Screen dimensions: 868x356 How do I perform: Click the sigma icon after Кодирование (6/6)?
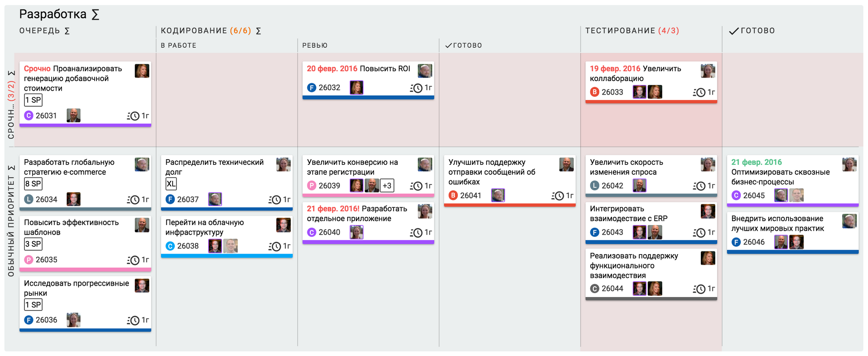pos(258,31)
